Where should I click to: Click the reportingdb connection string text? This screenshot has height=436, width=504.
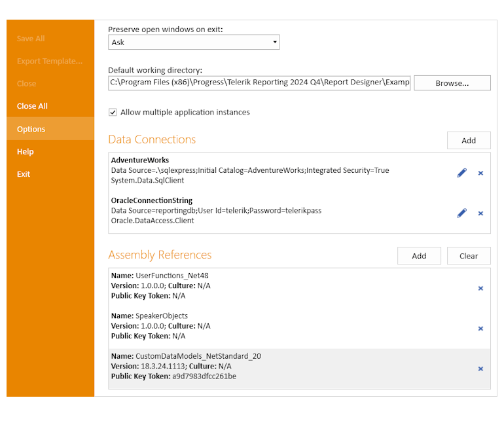(x=216, y=210)
